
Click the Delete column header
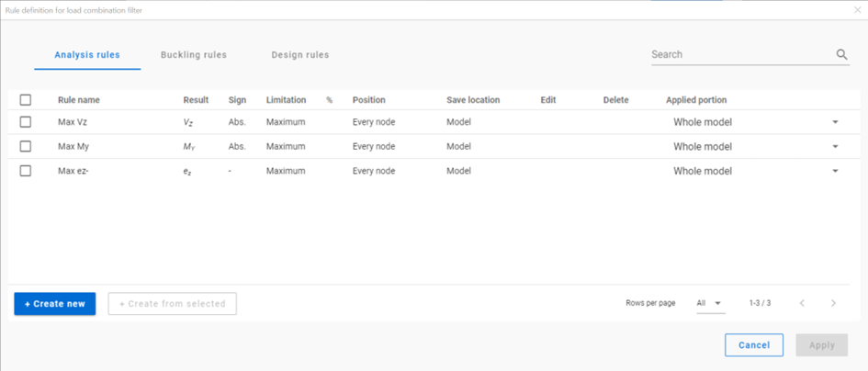pyautogui.click(x=616, y=100)
